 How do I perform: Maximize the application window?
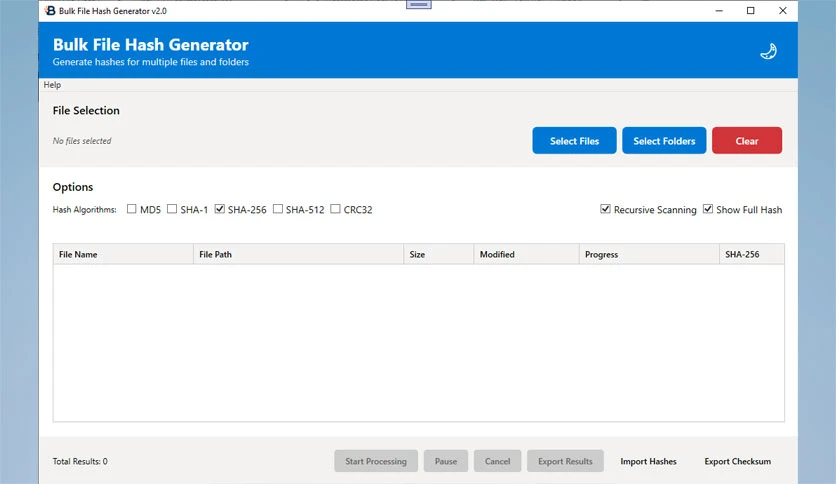tap(751, 11)
